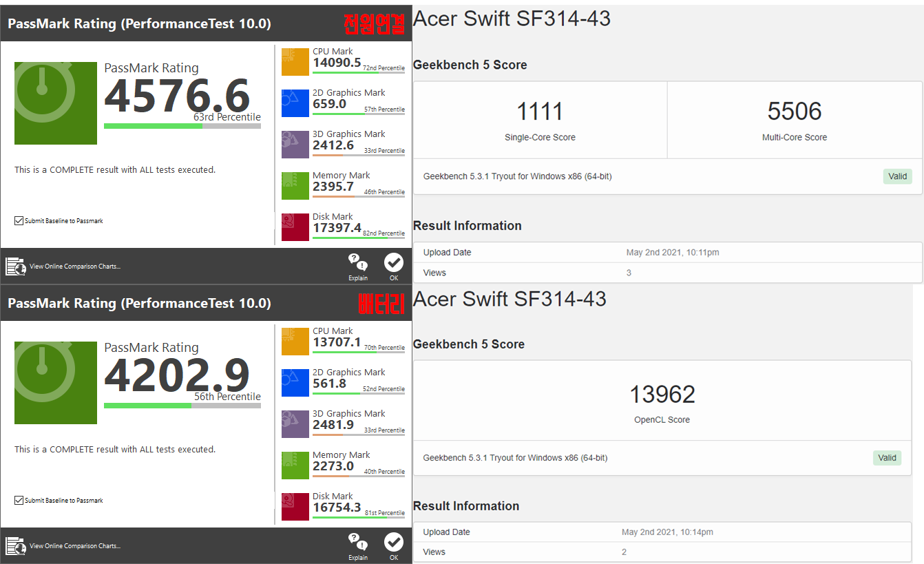924x564 pixels.
Task: Click Disk Mark score 17397.4
Action: [x=337, y=228]
